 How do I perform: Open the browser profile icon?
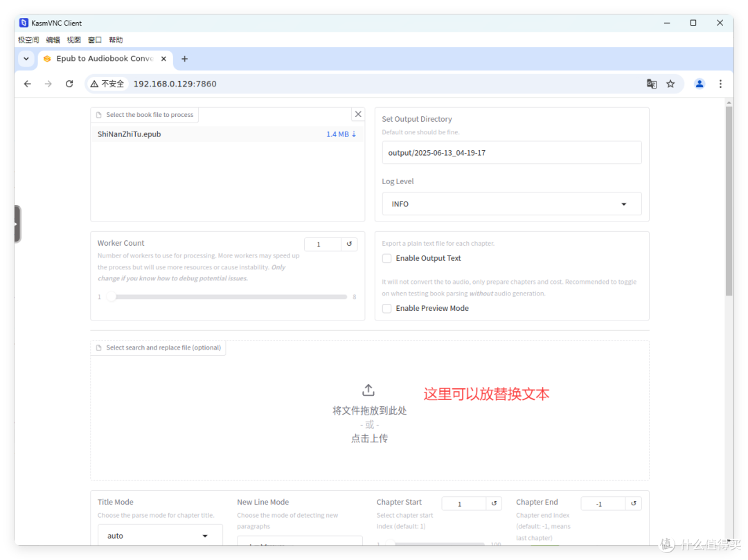[x=700, y=84]
